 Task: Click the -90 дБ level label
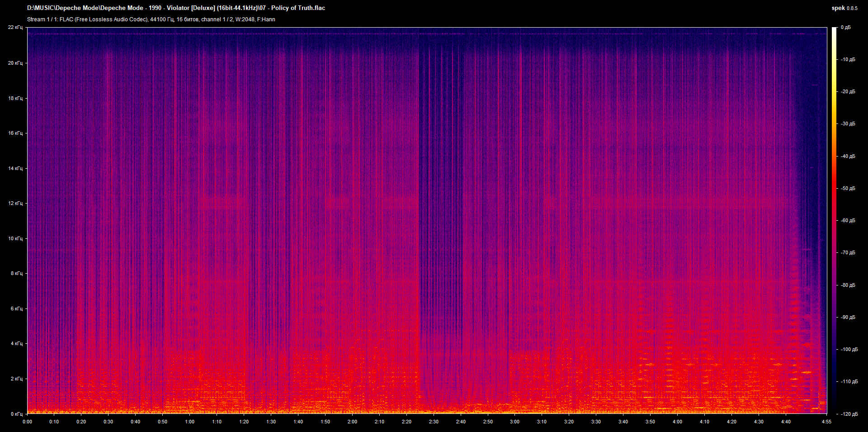tap(848, 318)
